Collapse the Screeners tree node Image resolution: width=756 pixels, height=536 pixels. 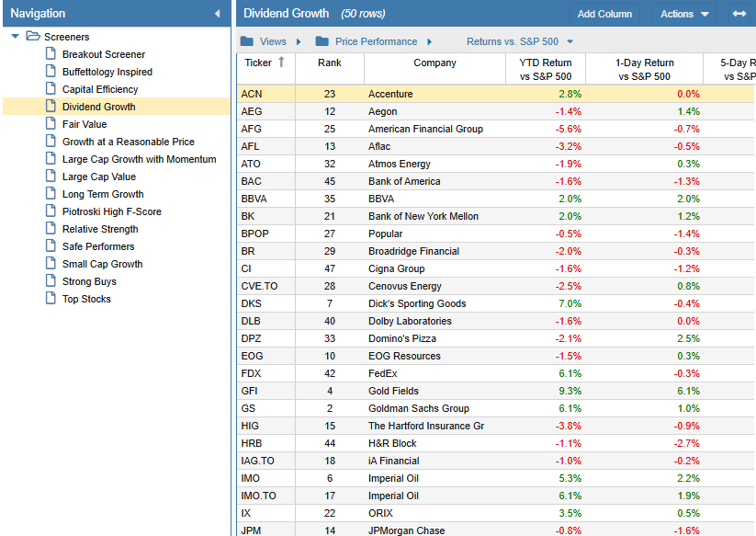click(15, 37)
